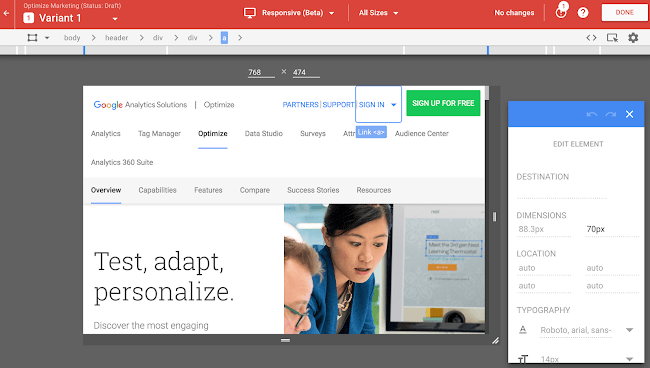Close the Edit Element panel

tap(629, 114)
